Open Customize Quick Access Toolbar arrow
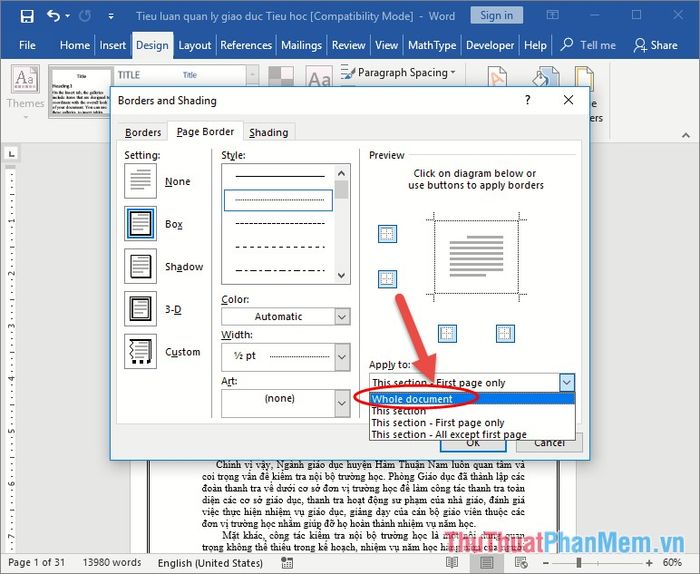This screenshot has height=574, width=700. pyautogui.click(x=111, y=17)
